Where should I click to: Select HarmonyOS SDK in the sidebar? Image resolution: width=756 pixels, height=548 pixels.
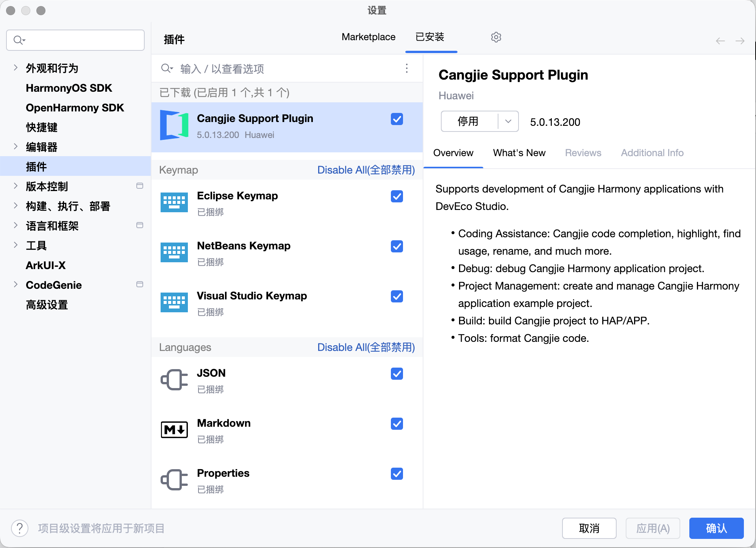pos(69,88)
